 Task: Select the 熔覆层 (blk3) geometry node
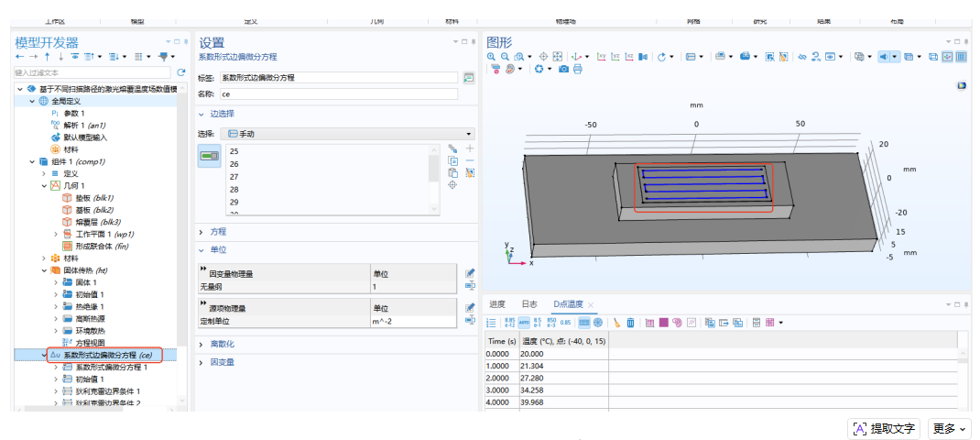[x=95, y=222]
